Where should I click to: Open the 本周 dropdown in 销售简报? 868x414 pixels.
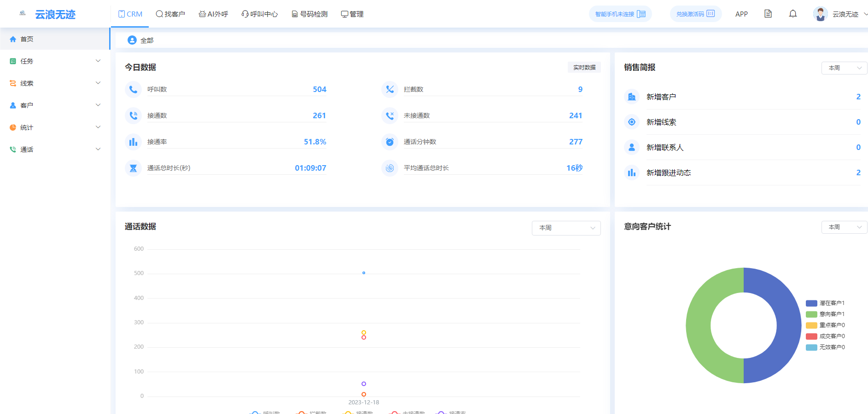point(844,68)
